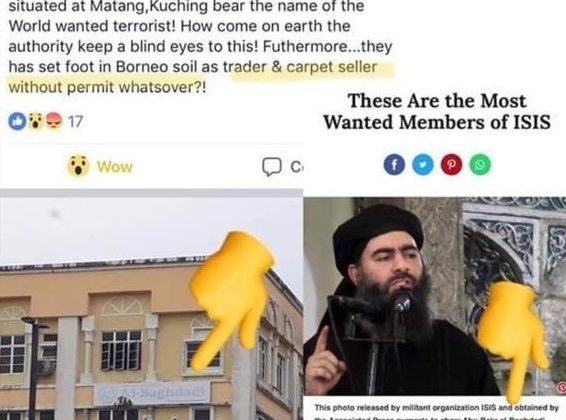Open the photo of the bearded speaker
The height and width of the screenshot is (420, 566).
tap(435, 296)
